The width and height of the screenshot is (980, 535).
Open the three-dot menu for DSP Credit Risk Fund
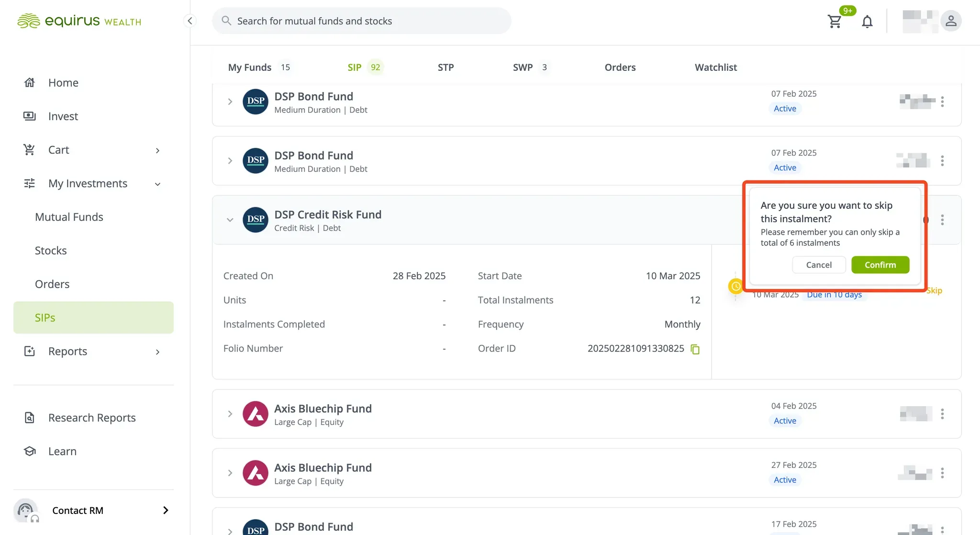pyautogui.click(x=942, y=220)
